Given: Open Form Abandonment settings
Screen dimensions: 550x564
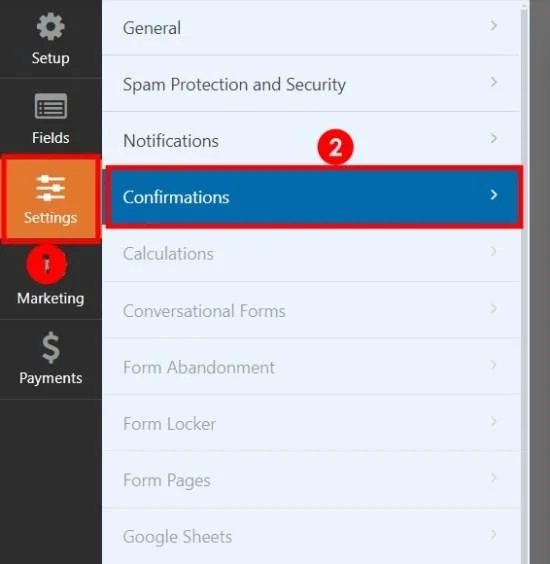Looking at the screenshot, I should [x=311, y=367].
